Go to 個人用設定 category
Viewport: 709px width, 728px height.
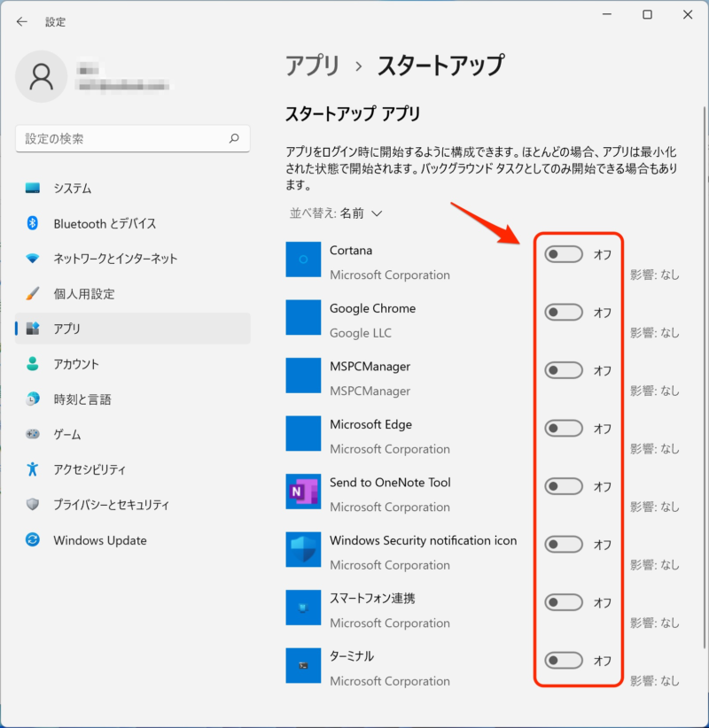(133, 293)
